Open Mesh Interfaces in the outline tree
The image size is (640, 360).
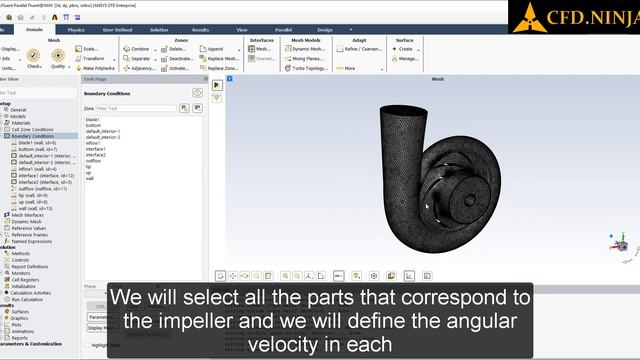tap(27, 215)
